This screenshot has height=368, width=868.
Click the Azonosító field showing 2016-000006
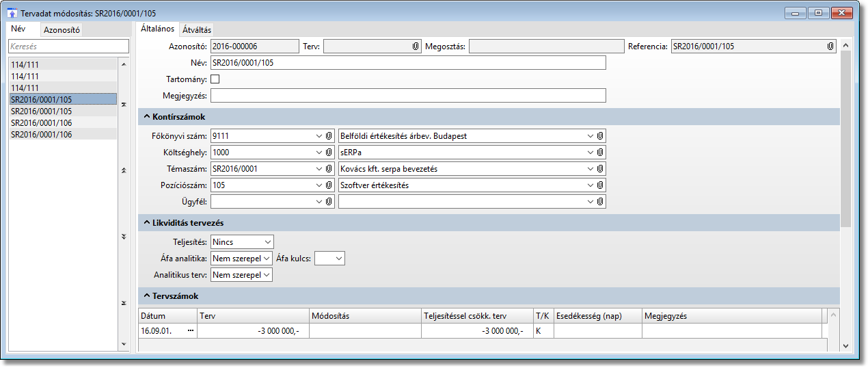255,47
